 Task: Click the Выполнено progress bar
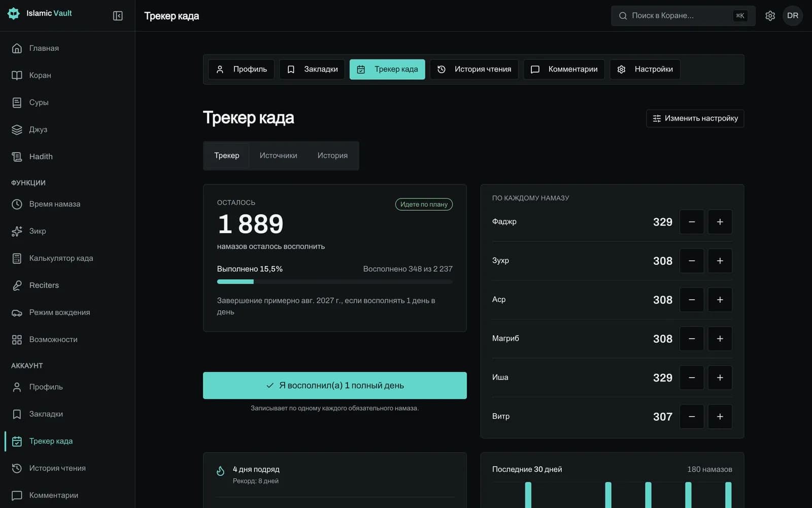click(x=334, y=281)
